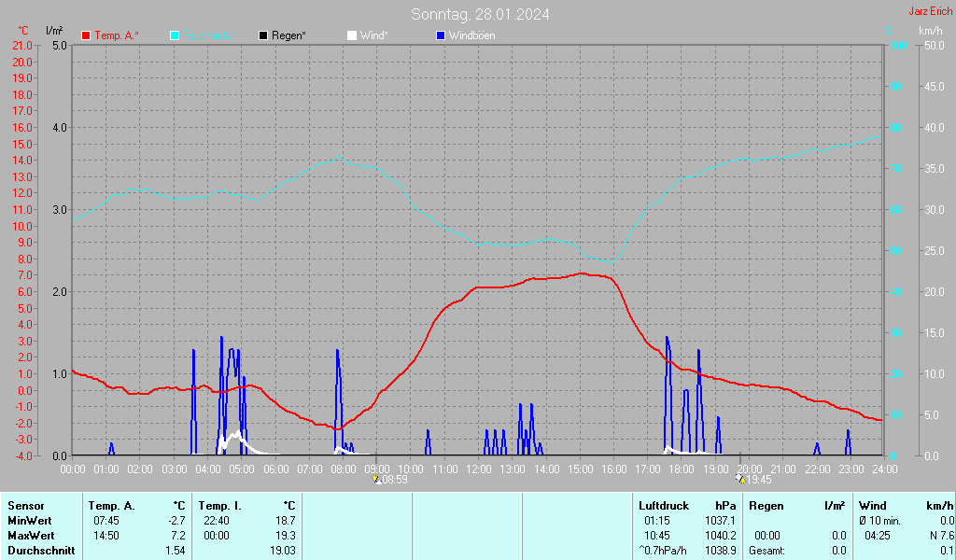Click the '7.2' maximum temperature value
Image resolution: width=956 pixels, height=560 pixels.
pyautogui.click(x=178, y=536)
